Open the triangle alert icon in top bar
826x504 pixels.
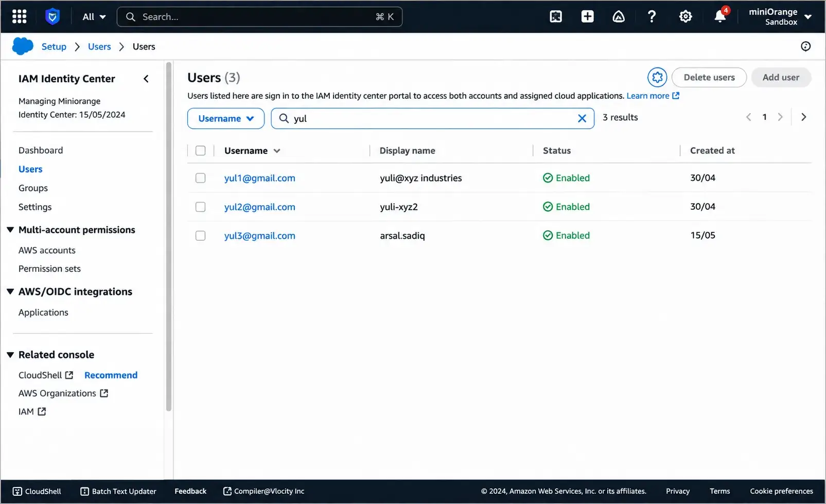[x=619, y=16]
